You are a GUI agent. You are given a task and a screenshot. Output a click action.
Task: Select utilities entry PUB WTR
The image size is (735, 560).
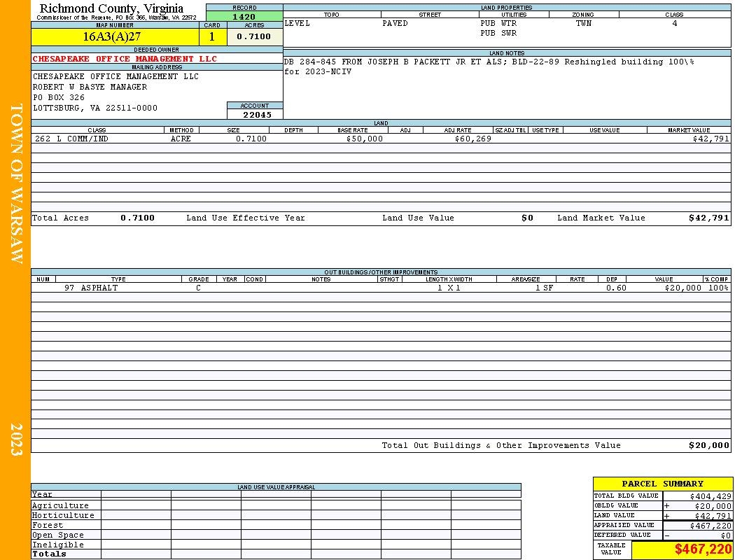498,23
